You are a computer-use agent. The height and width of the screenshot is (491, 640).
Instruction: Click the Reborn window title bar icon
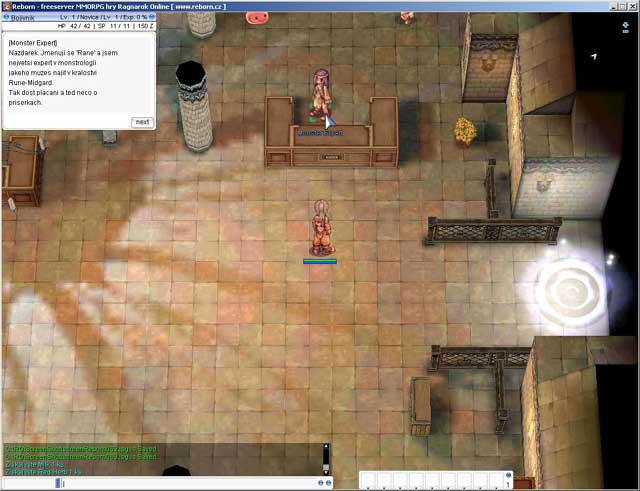[x=7, y=5]
